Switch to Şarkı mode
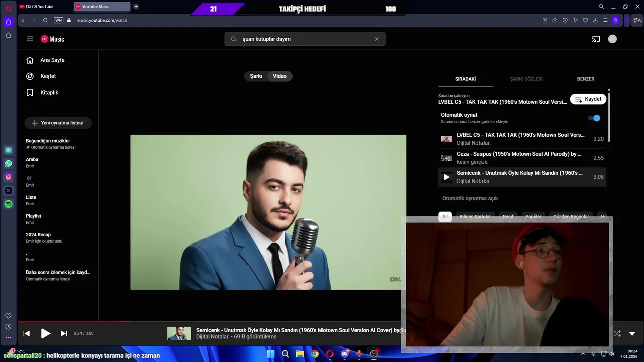 coord(256,76)
